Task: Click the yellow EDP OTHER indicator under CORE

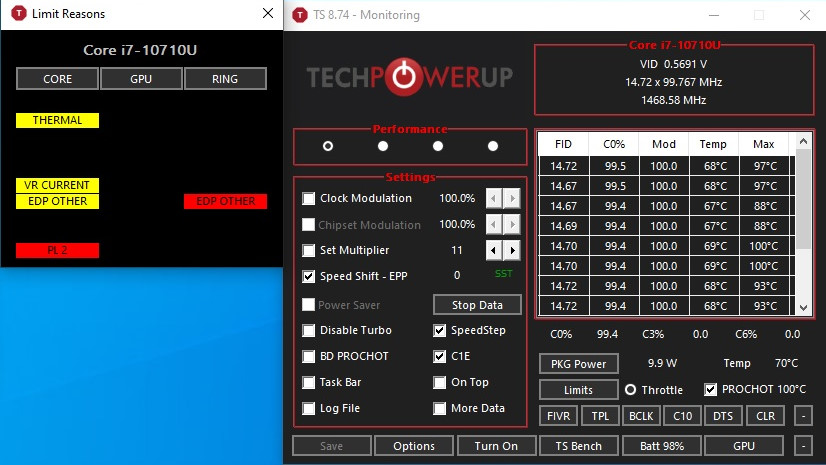Action: tap(57, 201)
